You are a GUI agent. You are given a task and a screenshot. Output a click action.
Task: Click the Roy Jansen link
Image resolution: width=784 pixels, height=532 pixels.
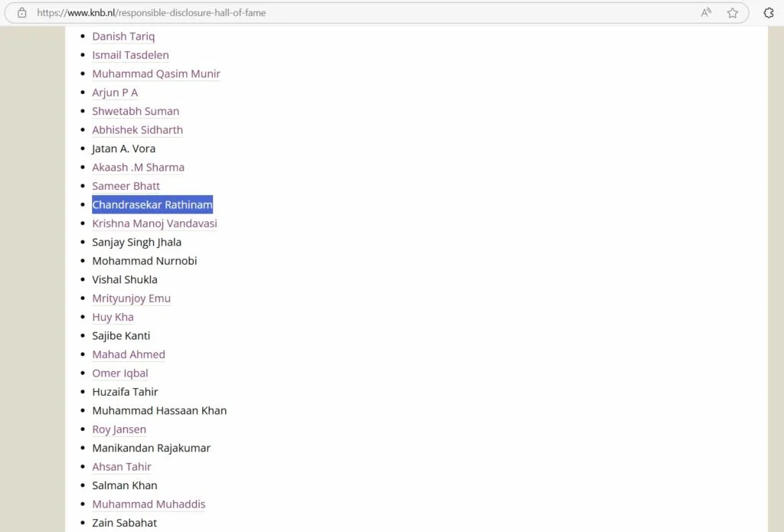point(119,429)
